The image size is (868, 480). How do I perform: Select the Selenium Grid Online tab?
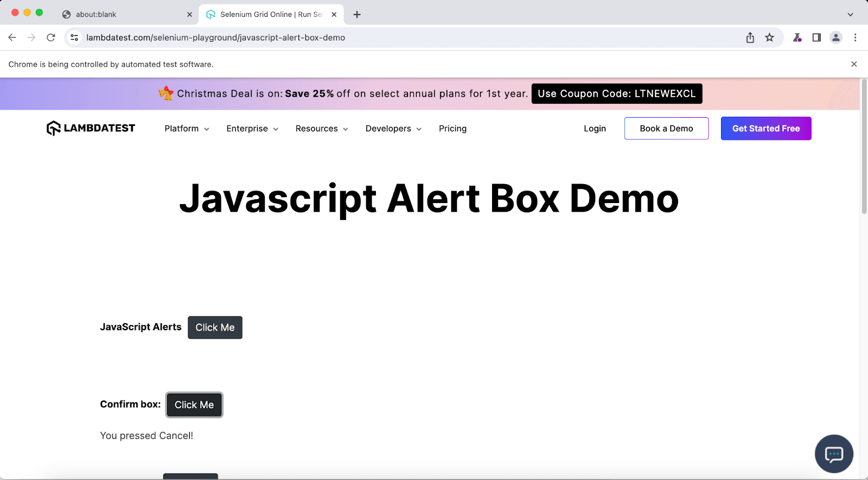click(271, 15)
